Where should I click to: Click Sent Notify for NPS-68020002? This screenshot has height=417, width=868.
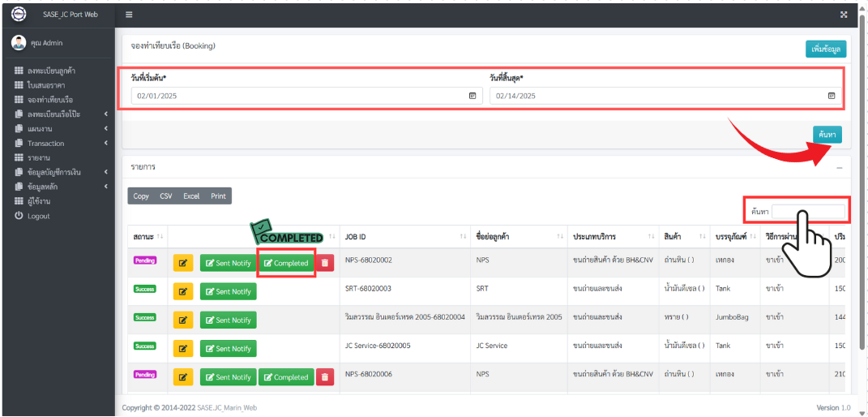coord(228,263)
